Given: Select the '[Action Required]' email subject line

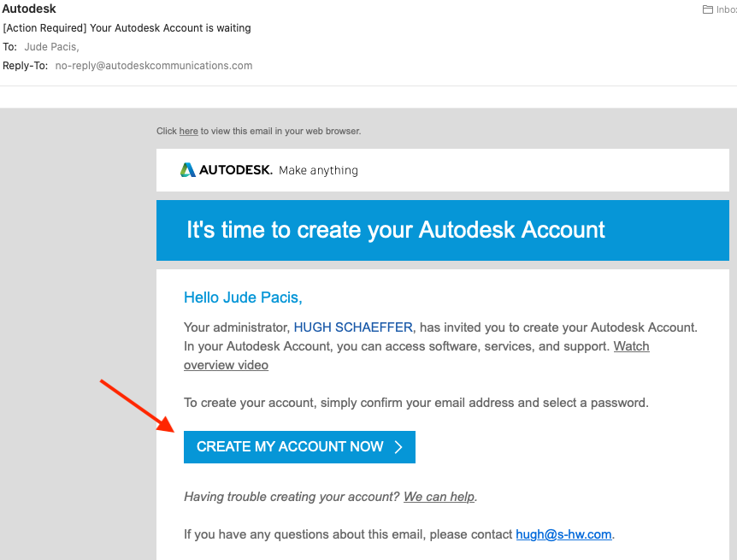Looking at the screenshot, I should [x=127, y=28].
